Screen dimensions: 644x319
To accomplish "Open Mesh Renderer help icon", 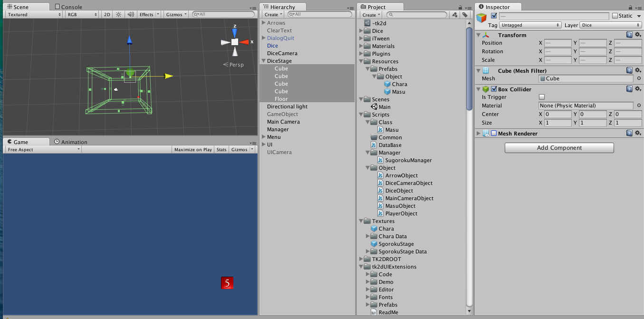I will (629, 133).
